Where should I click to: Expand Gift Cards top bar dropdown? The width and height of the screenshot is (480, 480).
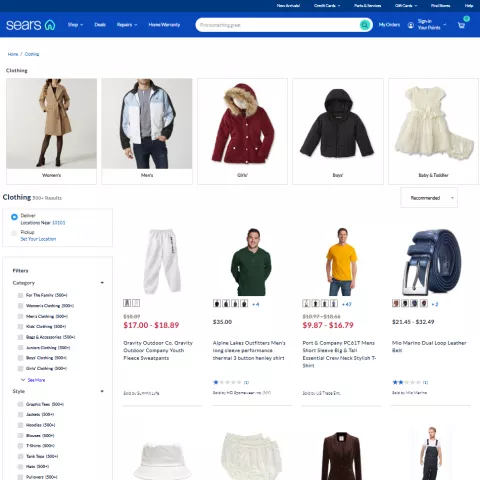point(406,6)
